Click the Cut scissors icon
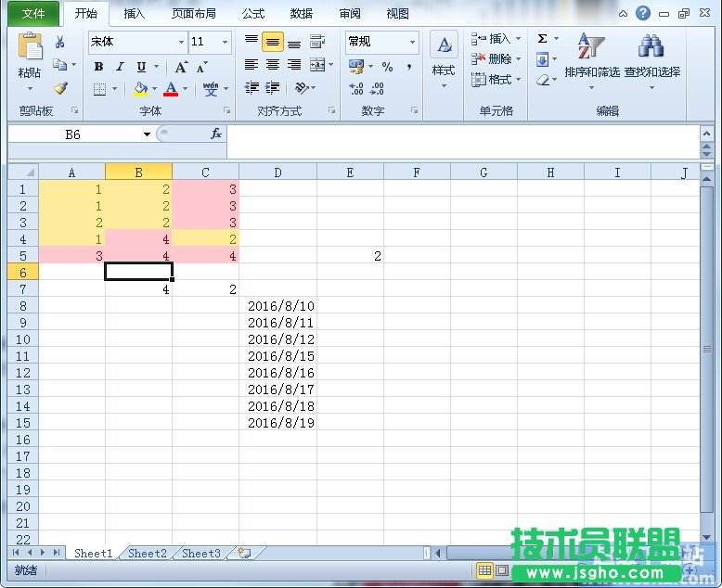This screenshot has width=722, height=588. pos(60,42)
